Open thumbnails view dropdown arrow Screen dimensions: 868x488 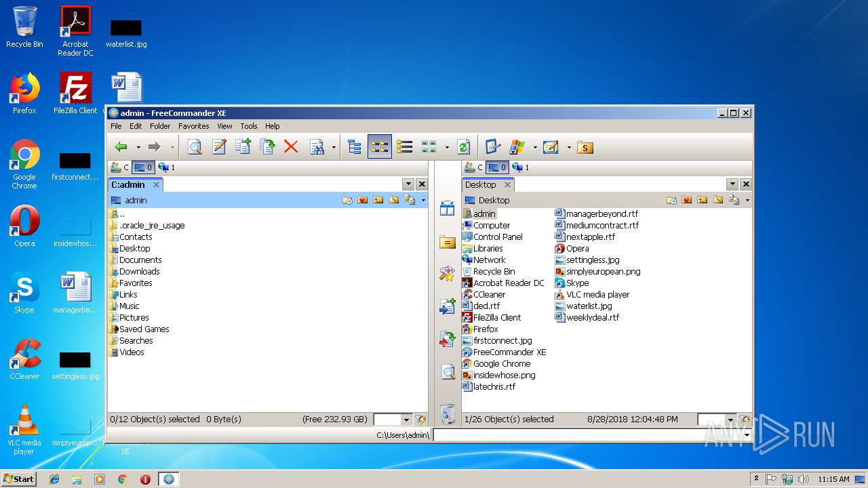pos(446,147)
